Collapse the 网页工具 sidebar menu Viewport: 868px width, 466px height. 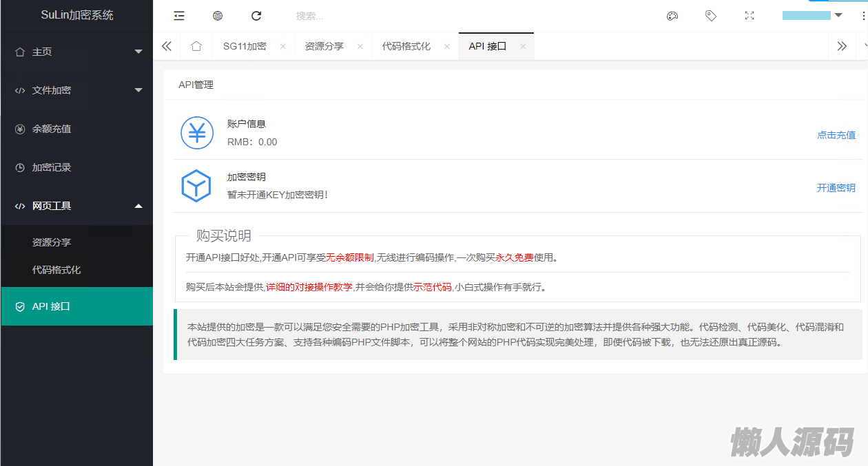(76, 206)
